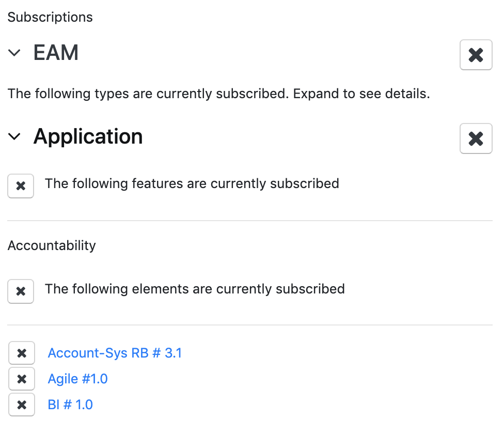Click the divider line above Accountability
Screen dimensions: 504x434
tap(250, 221)
